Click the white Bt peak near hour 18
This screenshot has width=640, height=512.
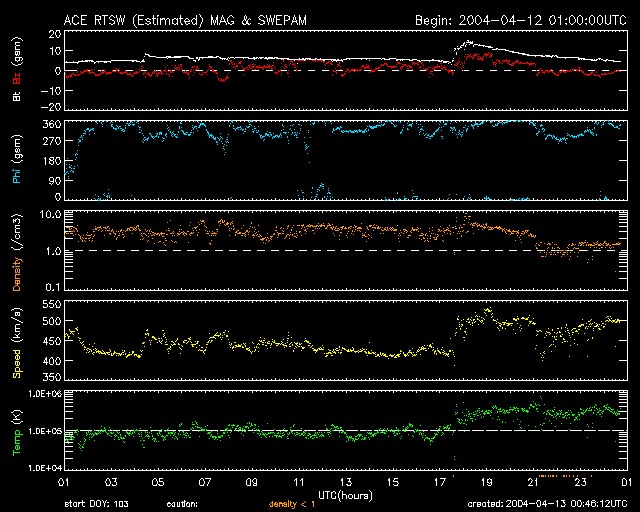click(469, 42)
